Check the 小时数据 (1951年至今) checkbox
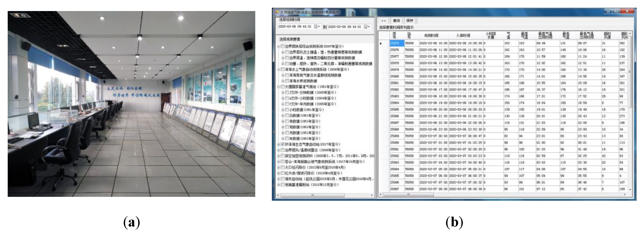644x234 pixels. (x=287, y=110)
